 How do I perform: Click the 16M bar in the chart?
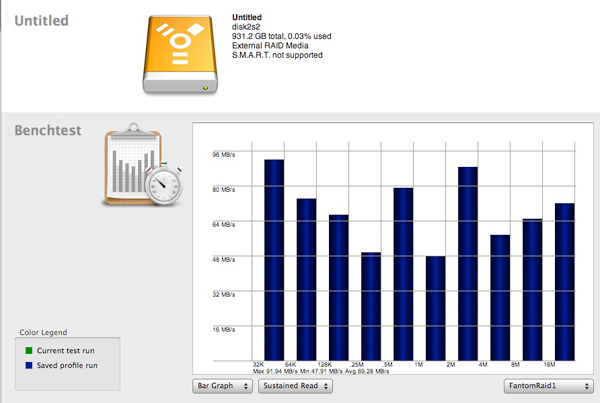pos(565,282)
